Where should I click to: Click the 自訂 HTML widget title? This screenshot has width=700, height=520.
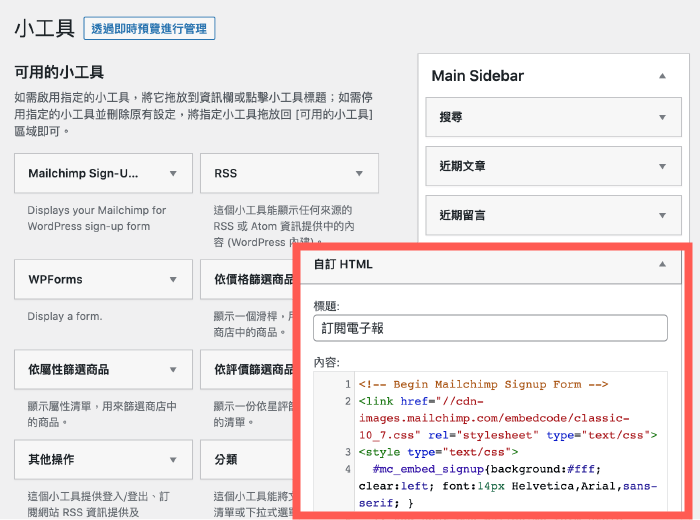[x=343, y=264]
